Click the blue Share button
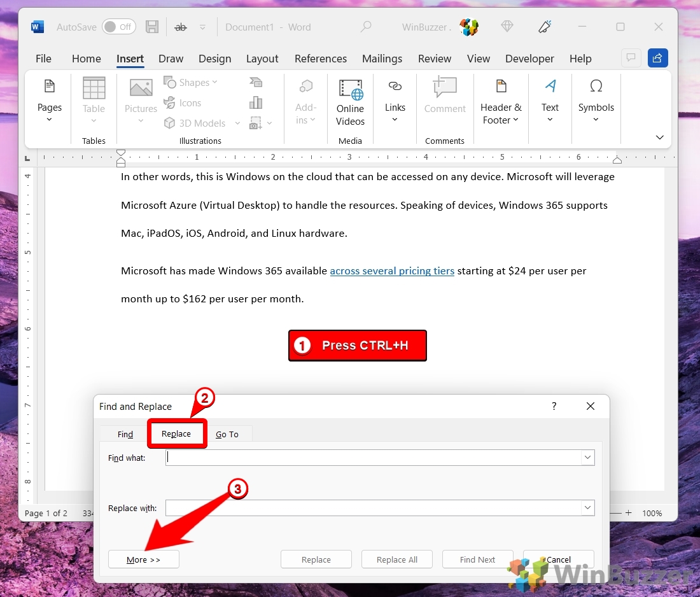The image size is (700, 597). coord(657,58)
